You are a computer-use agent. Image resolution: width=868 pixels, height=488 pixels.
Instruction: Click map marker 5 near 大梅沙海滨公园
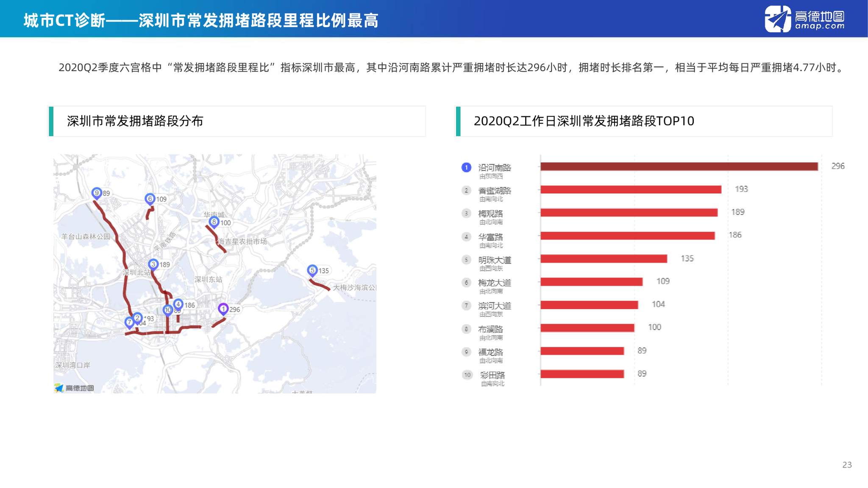(312, 269)
